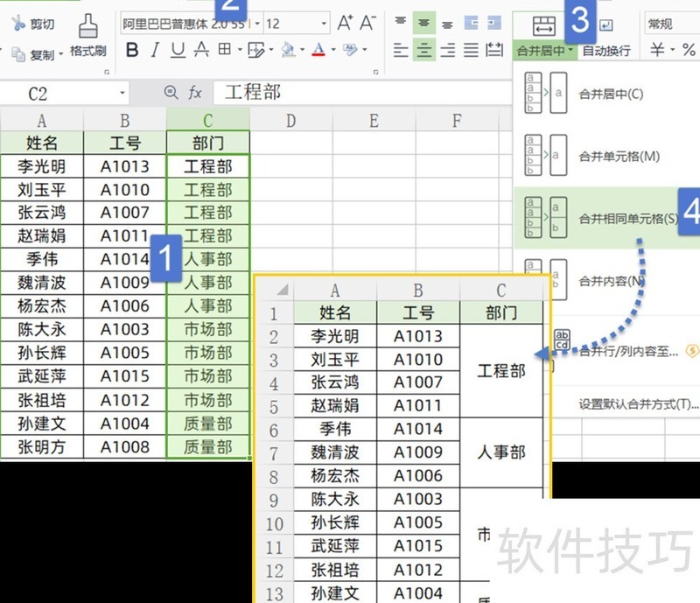
Task: Toggle horizontal center alignment
Action: tap(424, 50)
